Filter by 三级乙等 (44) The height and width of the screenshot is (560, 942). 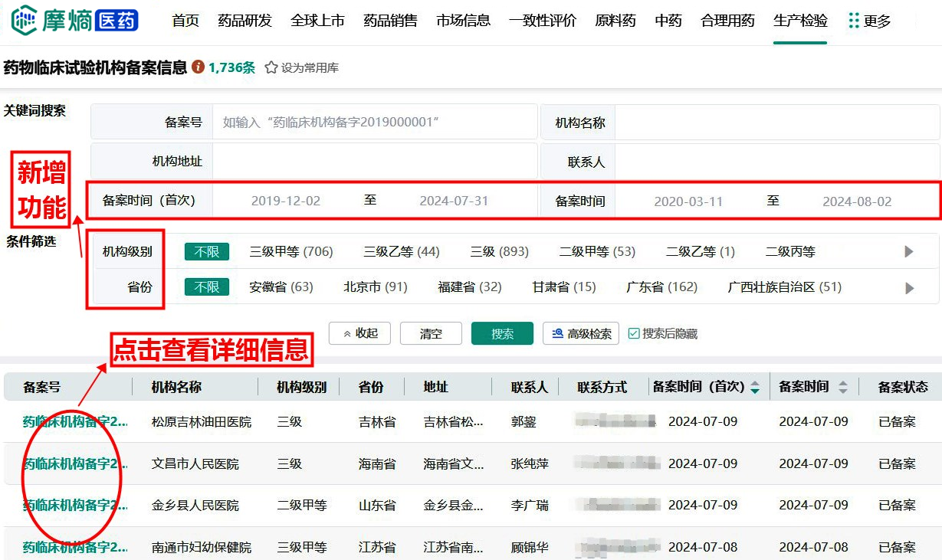tap(402, 251)
